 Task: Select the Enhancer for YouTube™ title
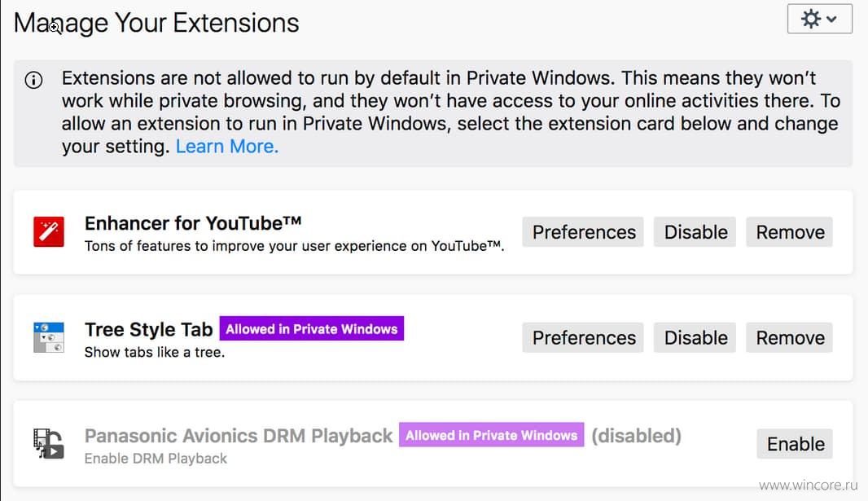tap(193, 223)
